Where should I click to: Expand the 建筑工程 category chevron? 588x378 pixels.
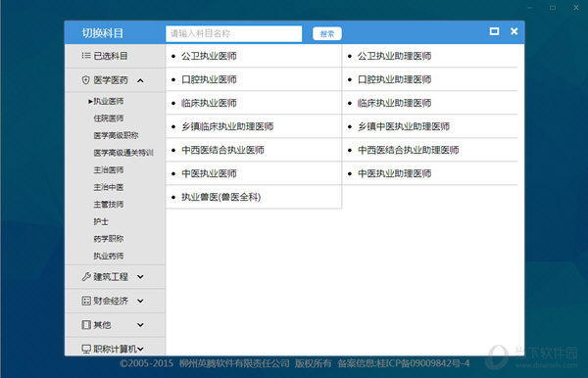[140, 277]
